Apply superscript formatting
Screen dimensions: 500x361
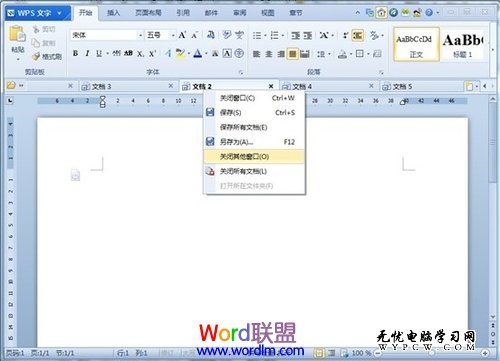coord(152,53)
